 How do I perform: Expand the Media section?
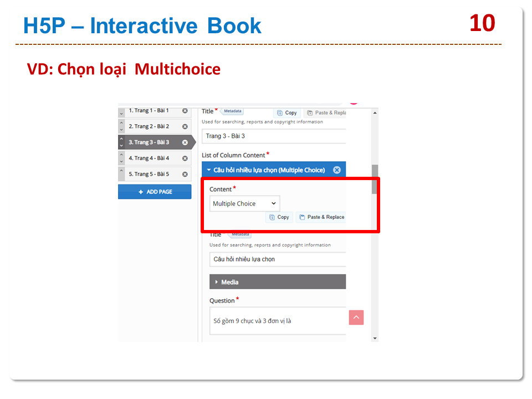click(x=277, y=282)
